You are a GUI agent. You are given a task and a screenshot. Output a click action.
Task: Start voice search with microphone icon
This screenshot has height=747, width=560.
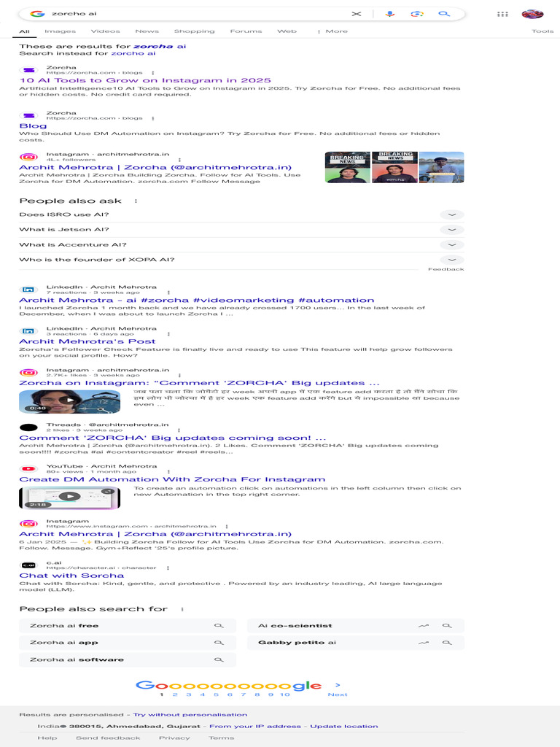tap(390, 14)
